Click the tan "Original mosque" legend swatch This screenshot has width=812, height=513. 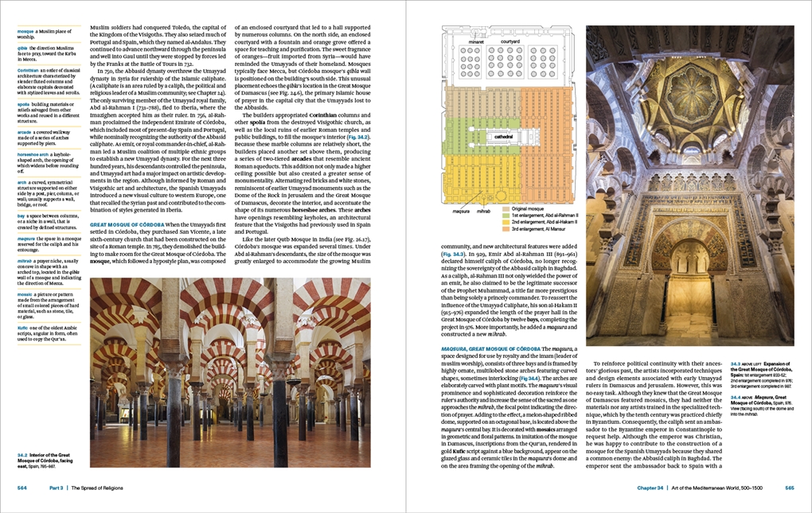click(x=507, y=208)
